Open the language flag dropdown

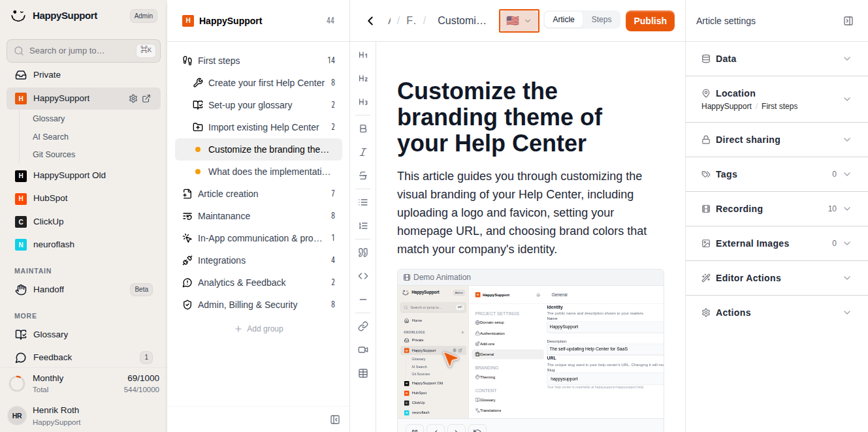tap(519, 21)
